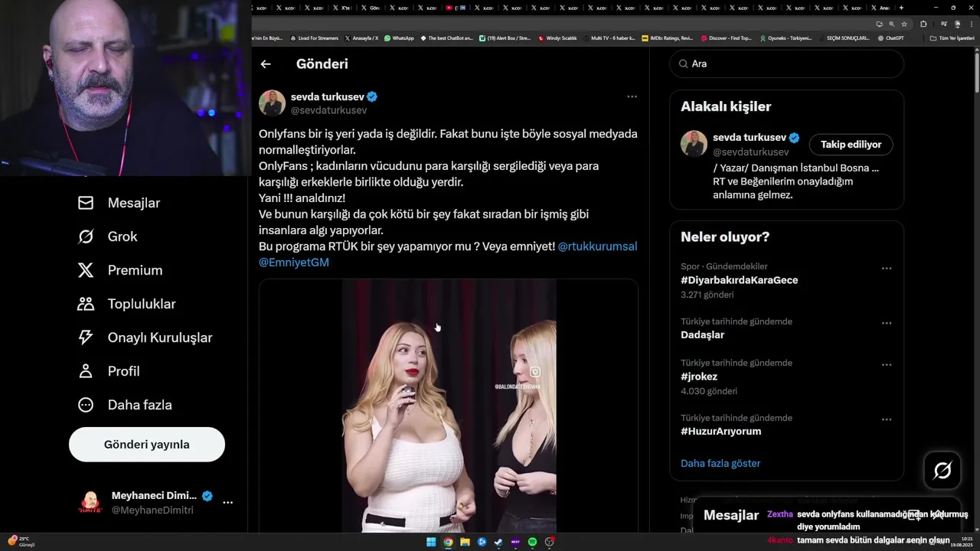This screenshot has width=980, height=551.
Task: Open the Premium X logo icon
Action: click(86, 270)
